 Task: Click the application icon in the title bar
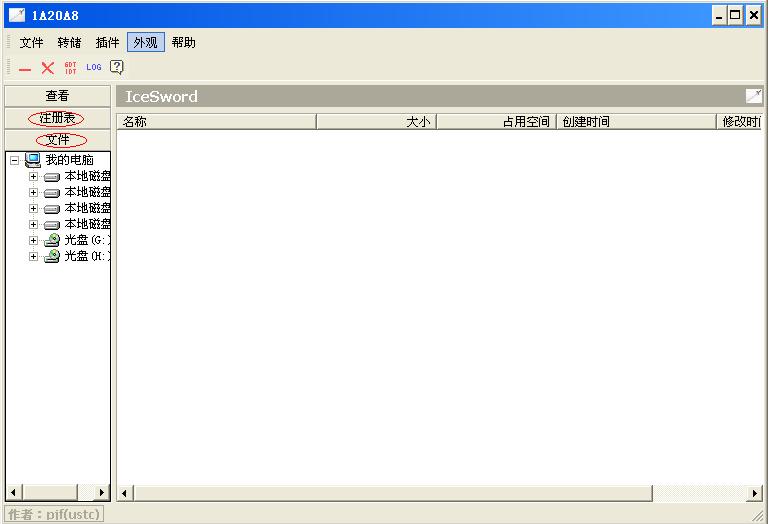coord(17,15)
